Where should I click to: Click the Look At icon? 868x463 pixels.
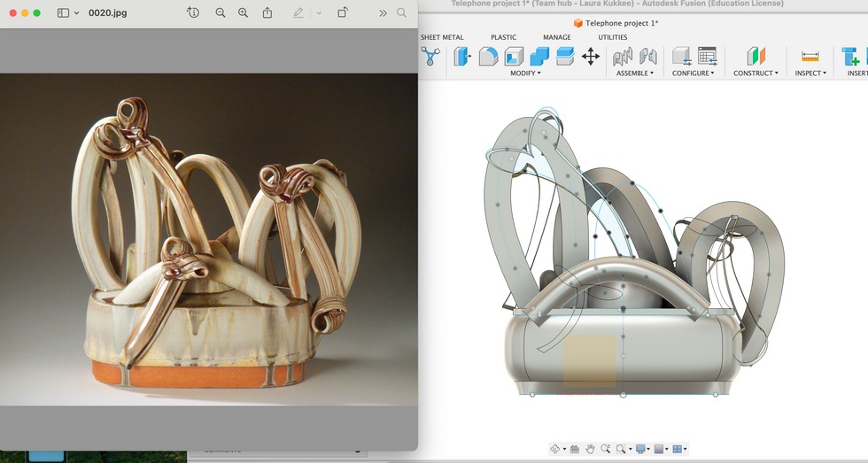click(575, 449)
